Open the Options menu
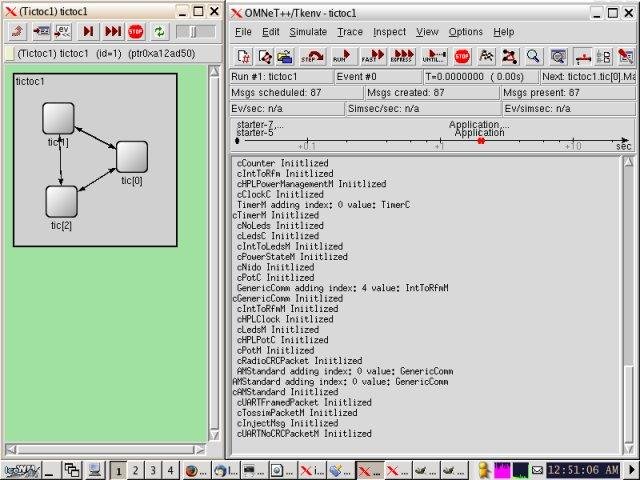Screen dimensions: 640x480 [x=465, y=32]
